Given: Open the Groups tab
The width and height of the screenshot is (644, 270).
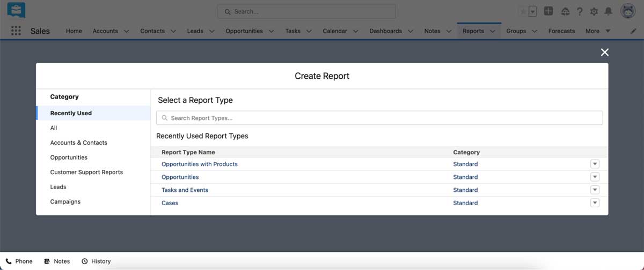Looking at the screenshot, I should pos(516,31).
